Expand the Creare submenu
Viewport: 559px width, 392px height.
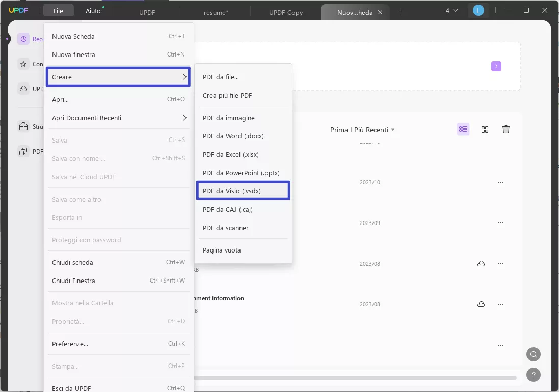pos(118,77)
